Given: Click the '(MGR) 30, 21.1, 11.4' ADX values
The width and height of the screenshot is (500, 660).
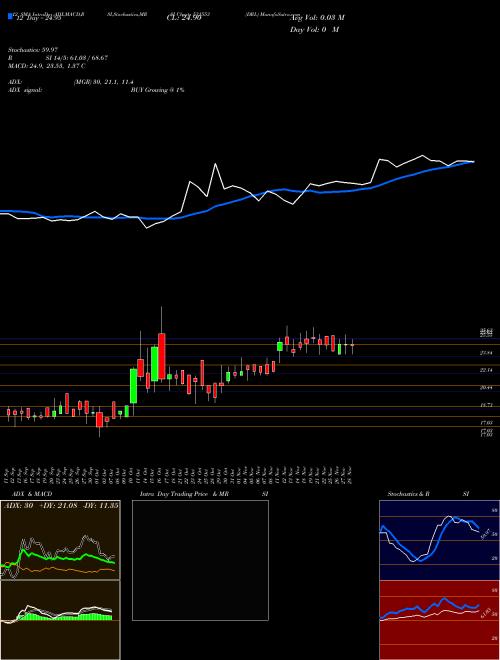Looking at the screenshot, I should tap(104, 82).
